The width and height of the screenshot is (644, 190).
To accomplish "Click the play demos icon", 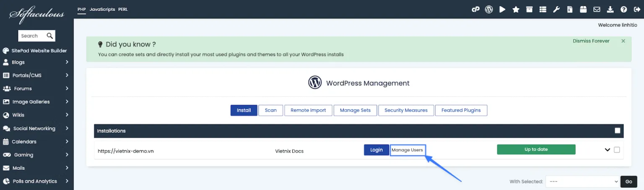I will point(502,9).
